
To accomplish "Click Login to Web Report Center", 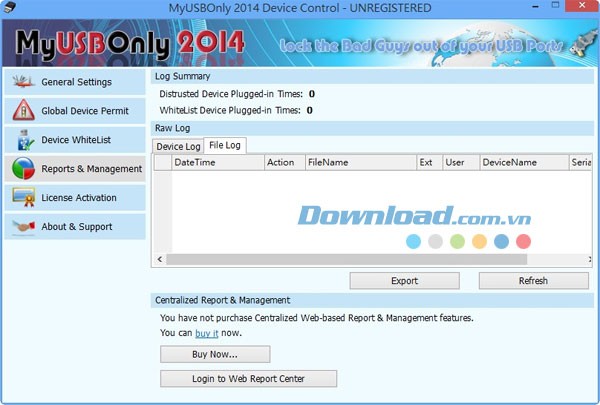I will pyautogui.click(x=248, y=379).
